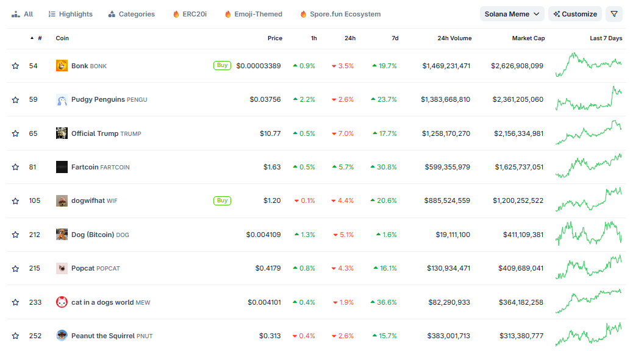Switch to the Highlights tab
Viewport: 644px width, 351px height.
[70, 14]
